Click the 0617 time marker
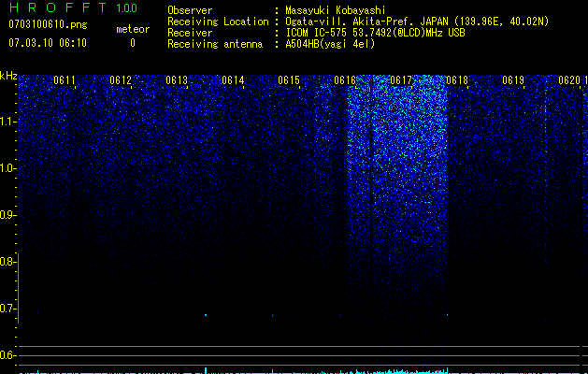 coord(401,80)
